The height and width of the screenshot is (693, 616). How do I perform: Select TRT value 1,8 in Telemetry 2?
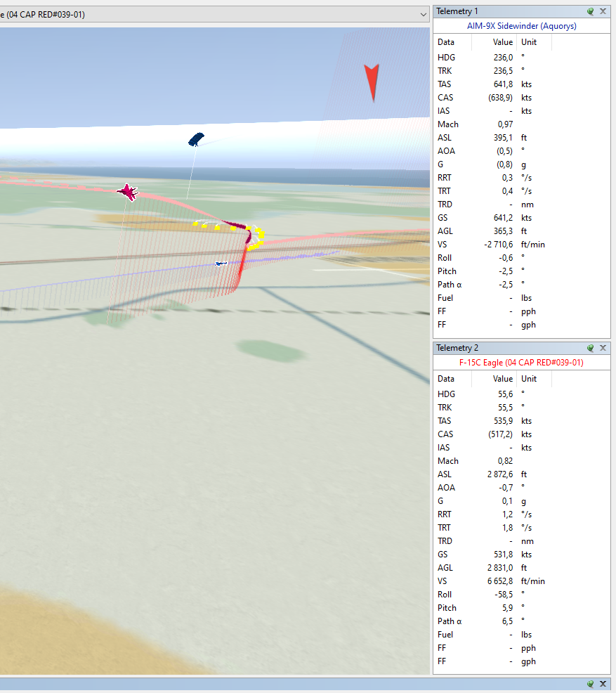pos(507,528)
